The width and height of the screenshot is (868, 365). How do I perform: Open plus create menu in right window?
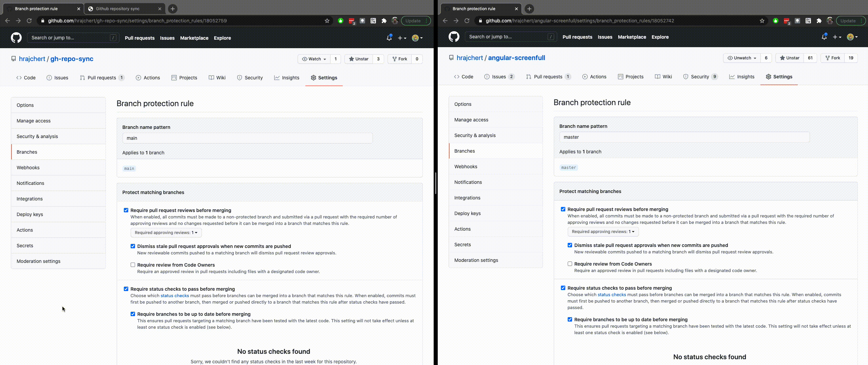click(x=837, y=37)
